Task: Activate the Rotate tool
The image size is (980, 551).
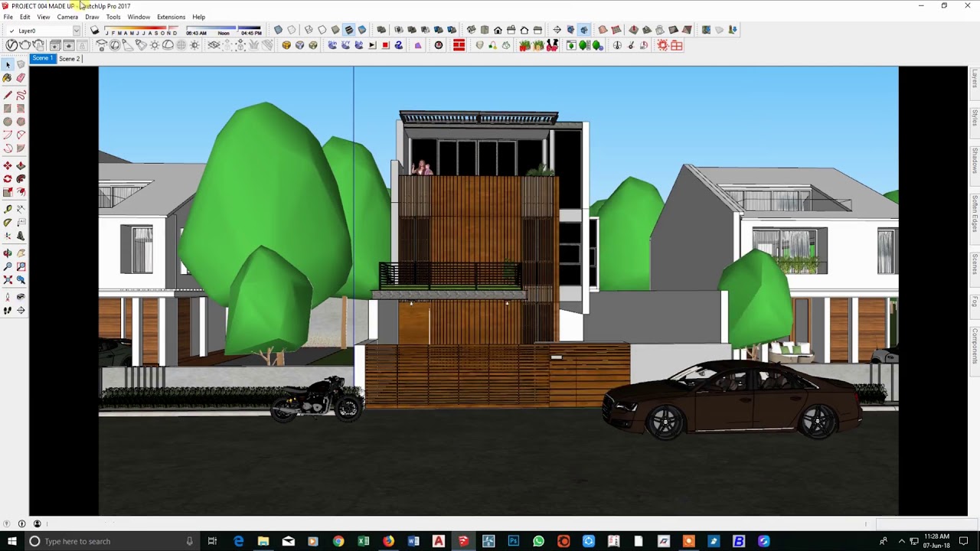Action: 8,179
